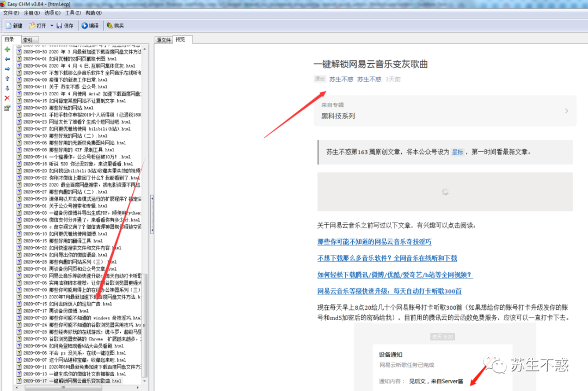Click the tree list's scroll-down arrow

click(x=145, y=381)
